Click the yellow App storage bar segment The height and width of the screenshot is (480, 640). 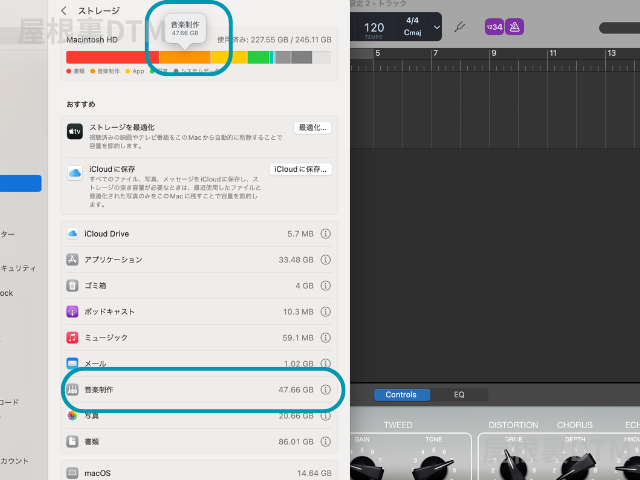(229, 57)
